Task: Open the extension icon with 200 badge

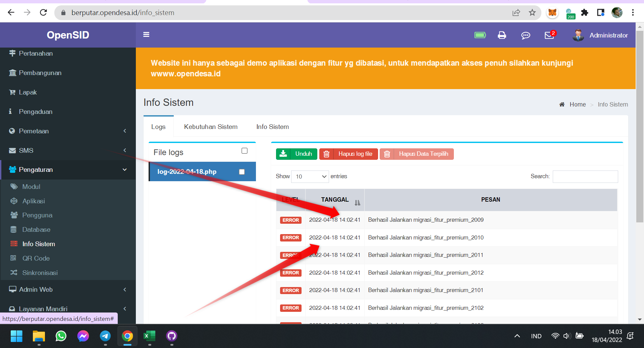Action: (x=570, y=13)
